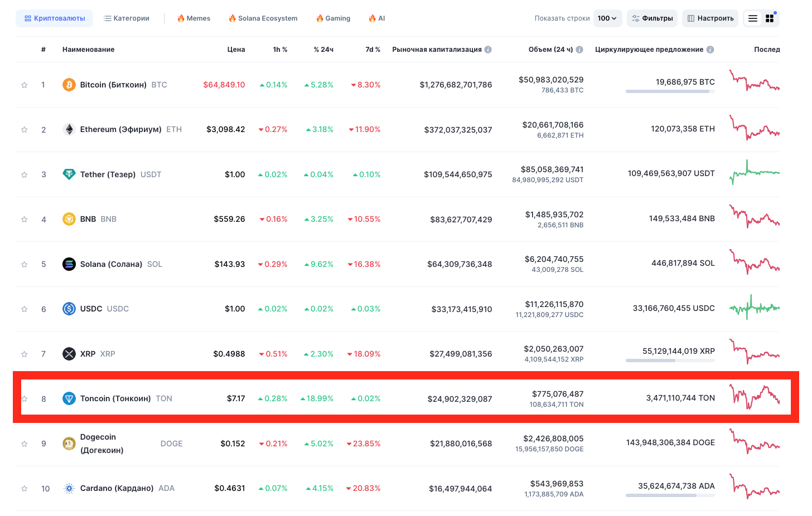Sort by Объем (24 ч) header

coord(550,50)
